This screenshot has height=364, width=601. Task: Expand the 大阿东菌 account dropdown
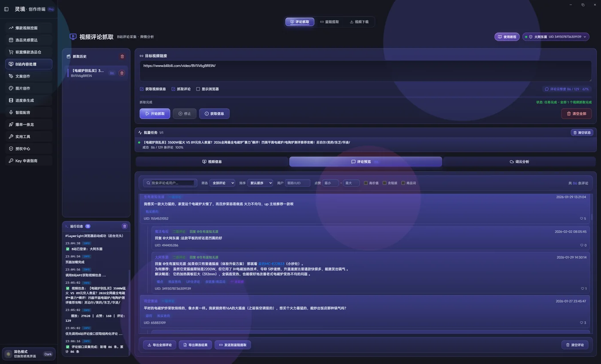click(555, 37)
